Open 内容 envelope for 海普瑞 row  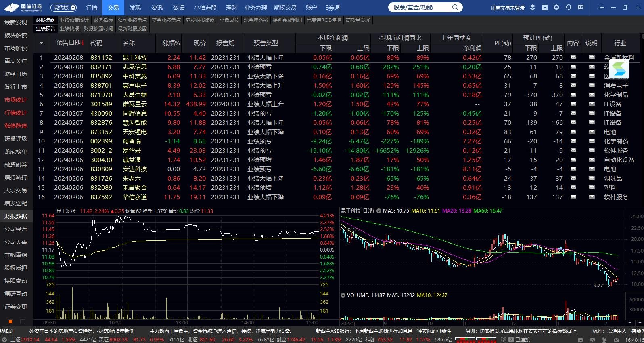(573, 141)
